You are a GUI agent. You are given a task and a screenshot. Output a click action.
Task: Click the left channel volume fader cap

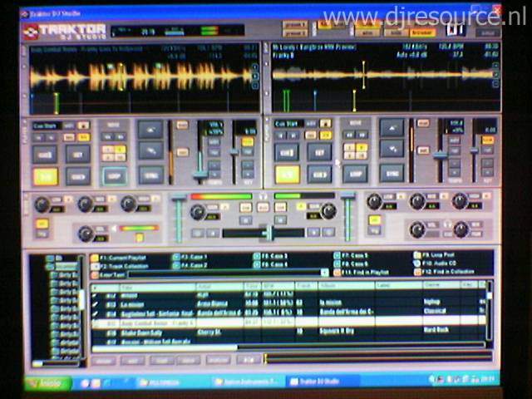click(179, 197)
